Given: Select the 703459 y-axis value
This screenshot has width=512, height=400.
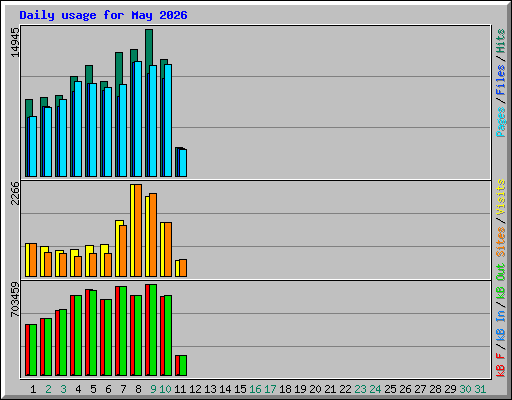Looking at the screenshot, I should point(15,299).
